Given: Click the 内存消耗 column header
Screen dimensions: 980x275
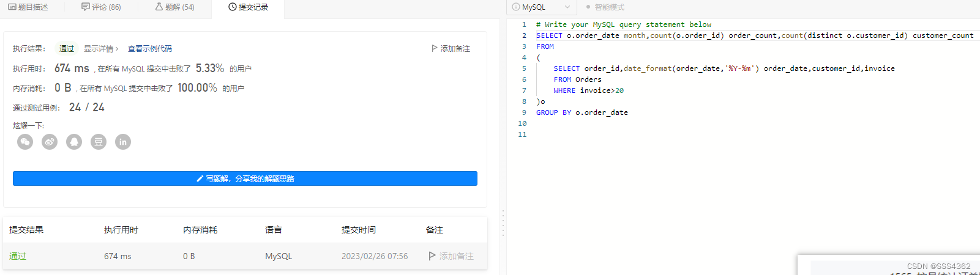Looking at the screenshot, I should coord(200,230).
